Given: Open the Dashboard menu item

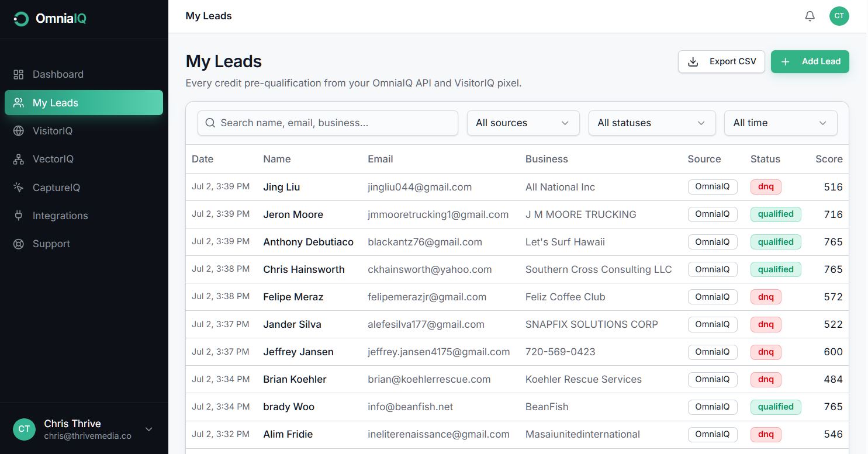Looking at the screenshot, I should pyautogui.click(x=84, y=74).
